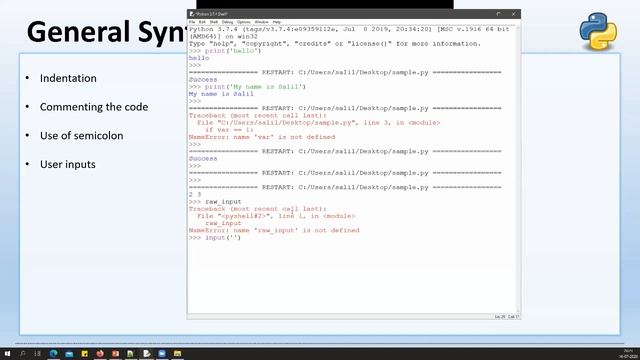Open Firefox from the taskbar
This screenshot has width=640, height=360.
(x=100, y=353)
